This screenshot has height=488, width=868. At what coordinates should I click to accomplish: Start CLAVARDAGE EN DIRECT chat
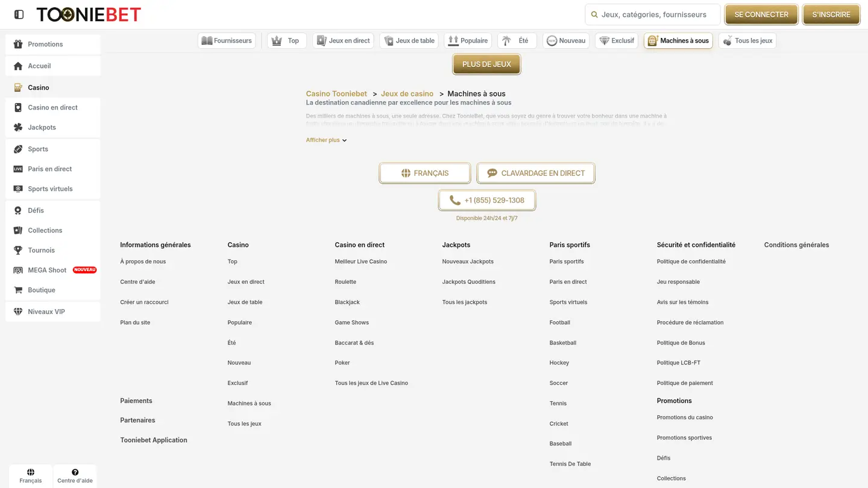(x=536, y=173)
